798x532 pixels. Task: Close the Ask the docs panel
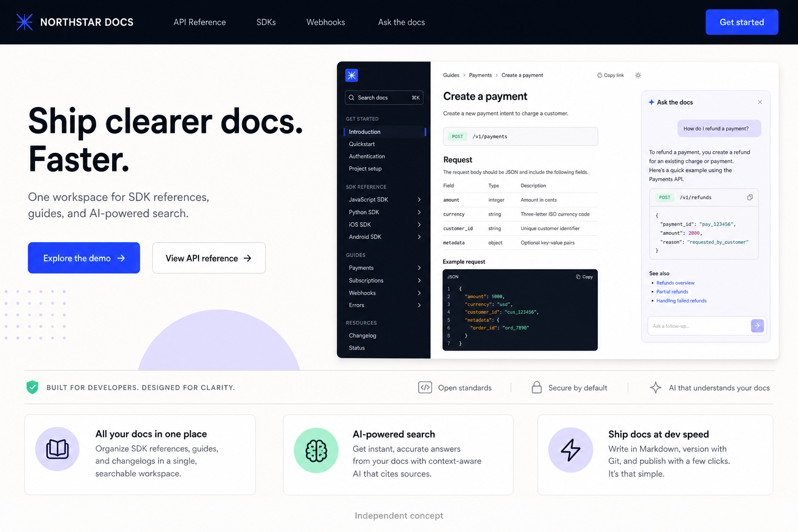[x=760, y=102]
